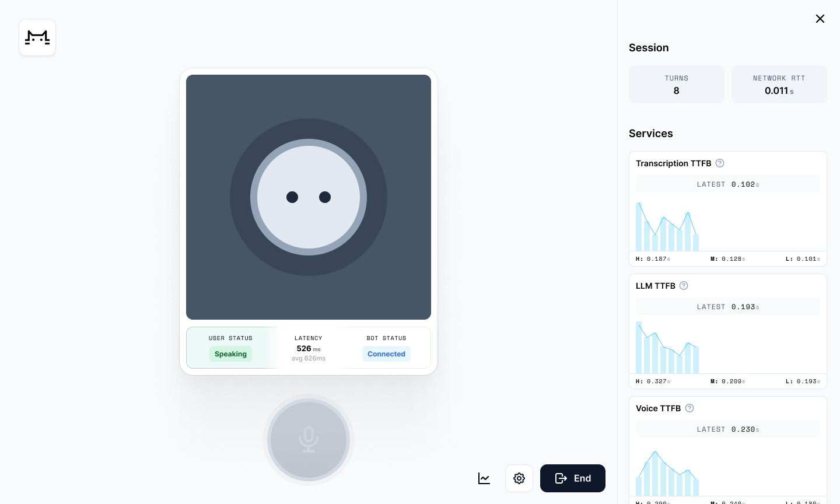Screen dimensions: 840x504
Task: Select the Turns stat card
Action: tap(677, 84)
